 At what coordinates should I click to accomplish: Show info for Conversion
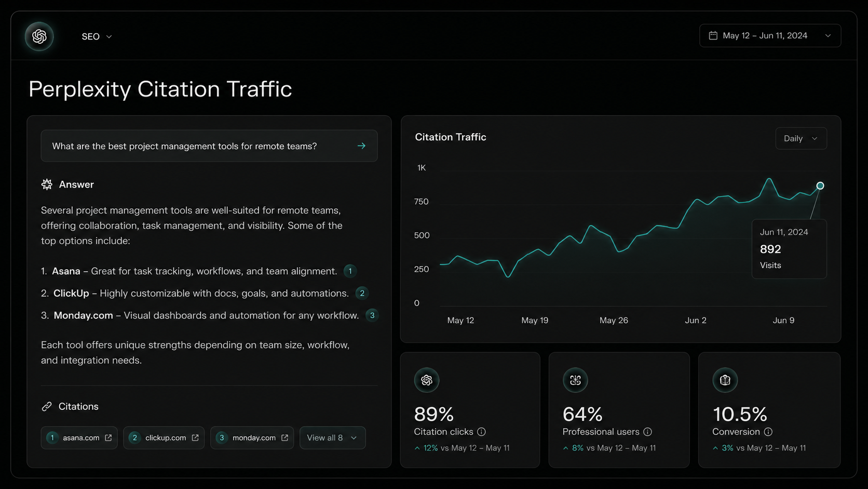[x=768, y=432]
